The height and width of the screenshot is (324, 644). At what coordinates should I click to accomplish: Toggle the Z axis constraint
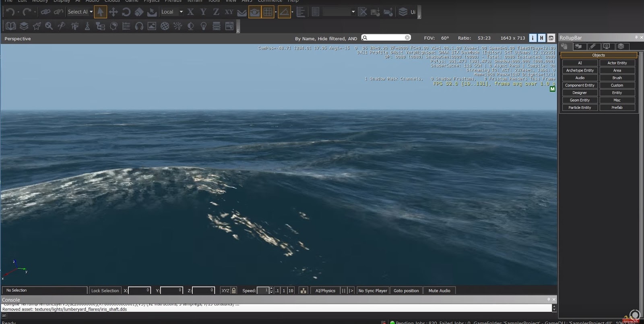[x=216, y=12]
